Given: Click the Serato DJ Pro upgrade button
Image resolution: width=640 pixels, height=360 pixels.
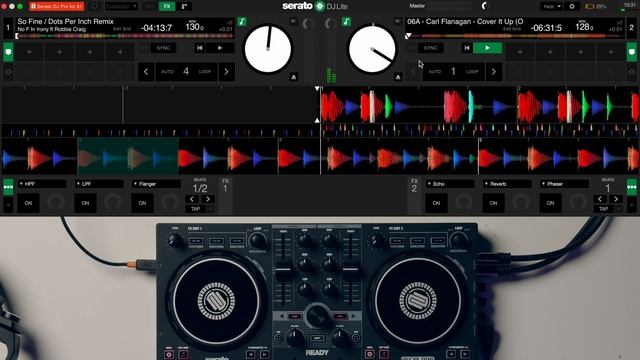Looking at the screenshot, I should [x=57, y=6].
